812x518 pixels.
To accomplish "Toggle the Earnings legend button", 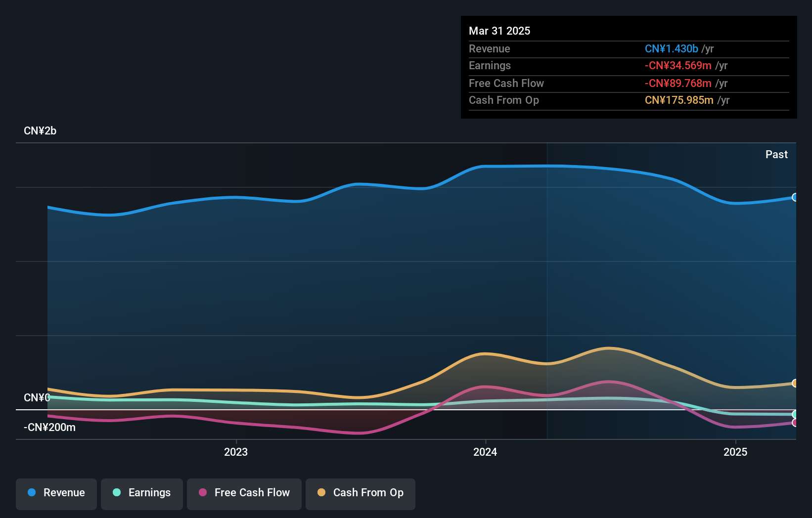I will (142, 494).
